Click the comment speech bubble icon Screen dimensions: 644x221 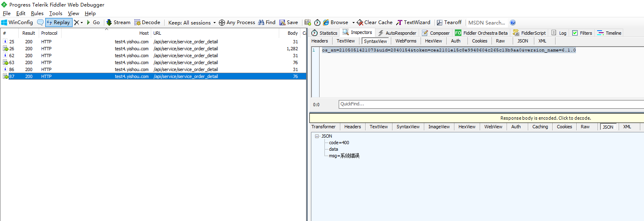coord(40,22)
